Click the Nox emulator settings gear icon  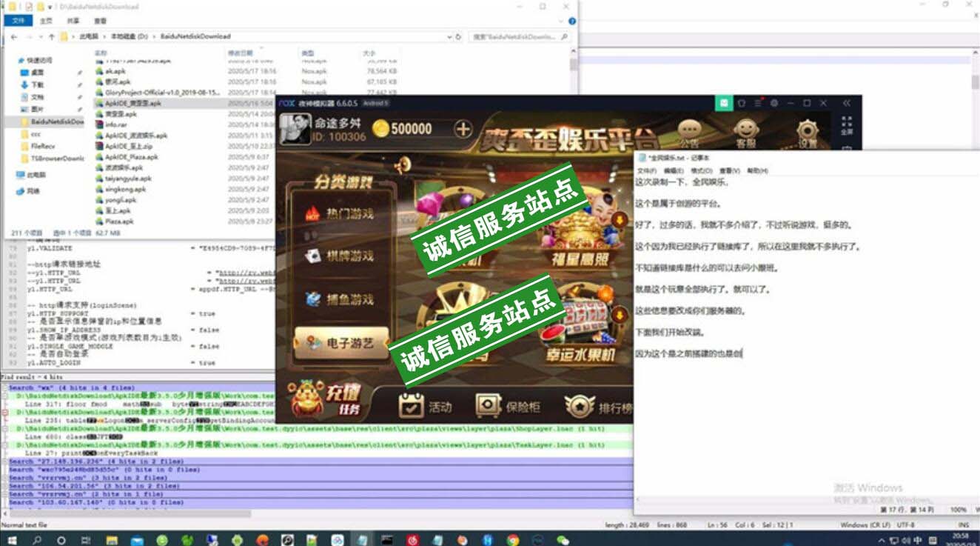(774, 103)
